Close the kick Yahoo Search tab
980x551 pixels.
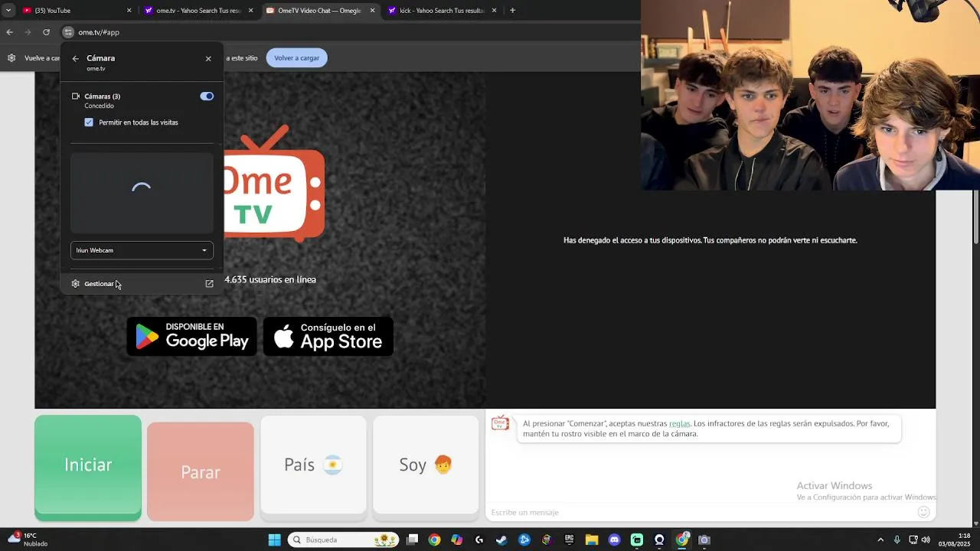(x=494, y=11)
